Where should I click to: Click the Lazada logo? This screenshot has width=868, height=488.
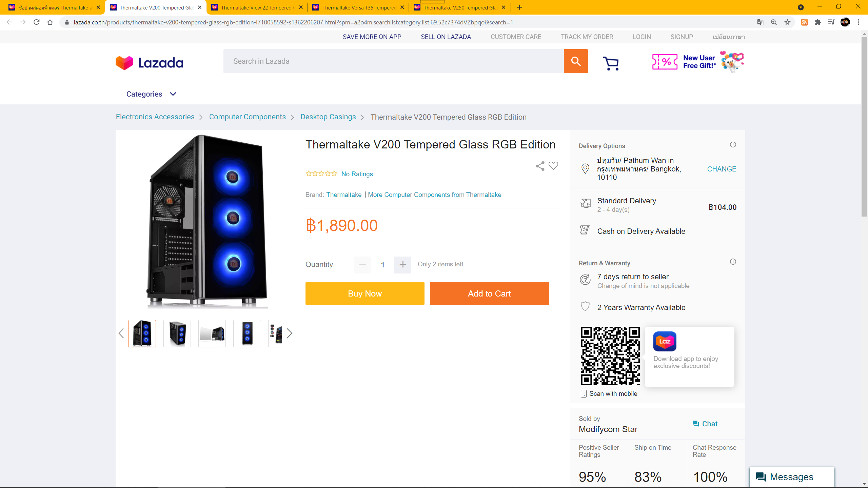point(149,63)
